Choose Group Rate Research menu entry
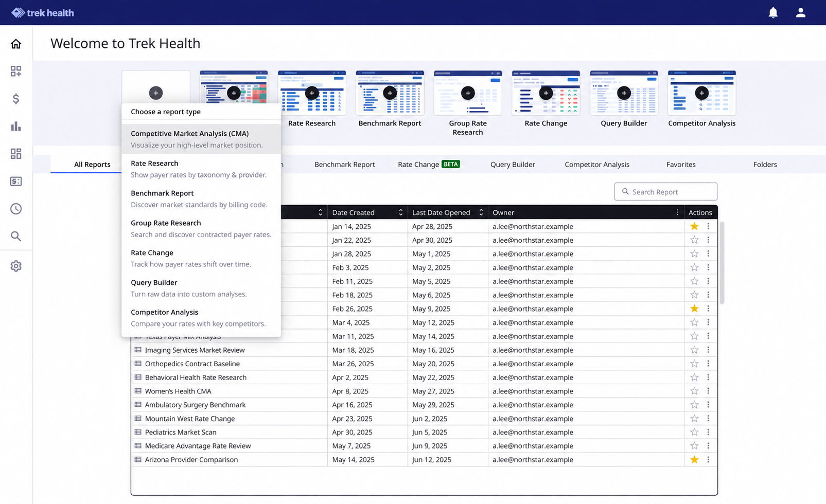 pos(201,228)
